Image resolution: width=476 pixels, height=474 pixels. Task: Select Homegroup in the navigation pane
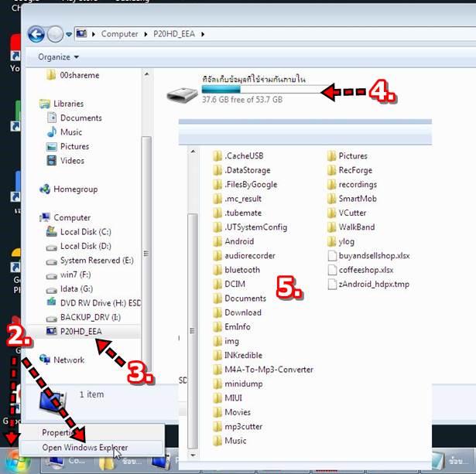(69, 189)
